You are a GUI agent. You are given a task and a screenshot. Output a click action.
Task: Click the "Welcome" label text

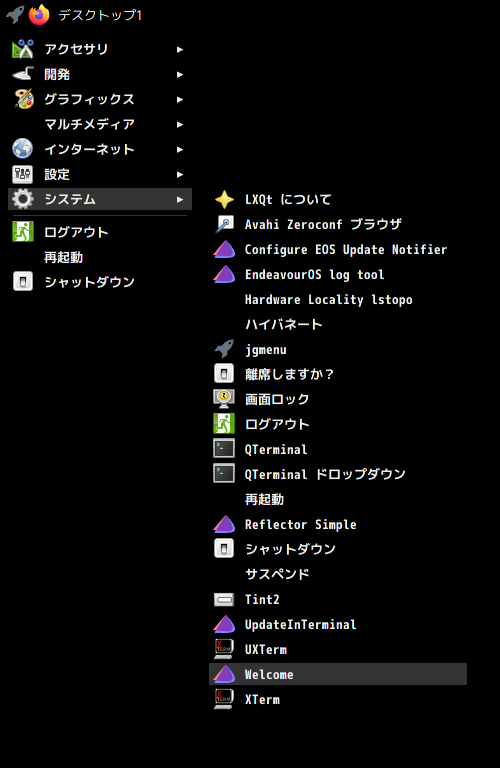tap(269, 674)
